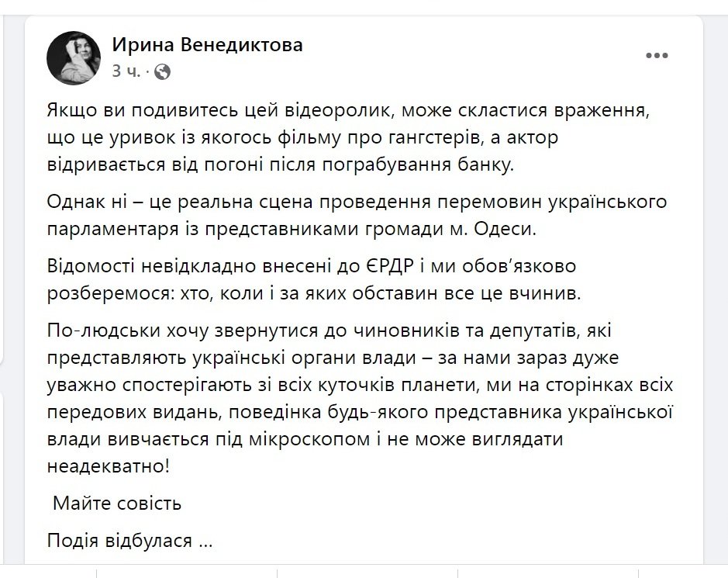This screenshot has width=728, height=578.
Task: Click the word 'банку' ending the first paragraph
Action: point(485,165)
